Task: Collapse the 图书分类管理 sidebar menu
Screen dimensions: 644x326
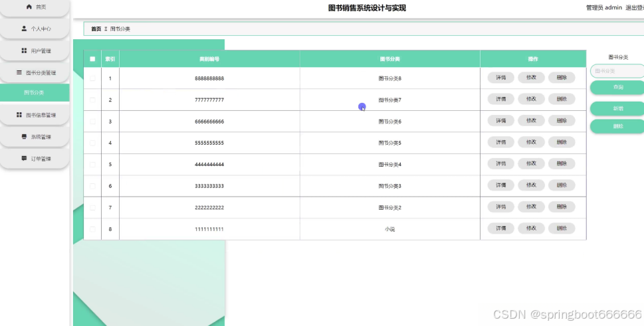Action: [35, 72]
